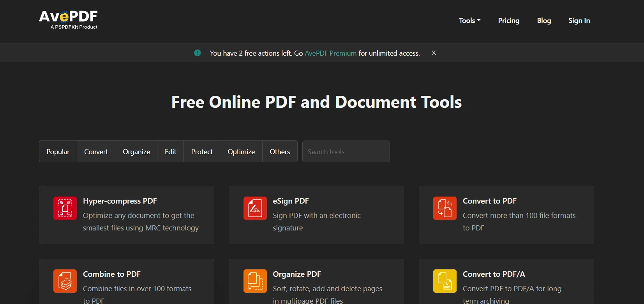Follow the AvePDF Premium link
The width and height of the screenshot is (644, 304).
click(330, 53)
